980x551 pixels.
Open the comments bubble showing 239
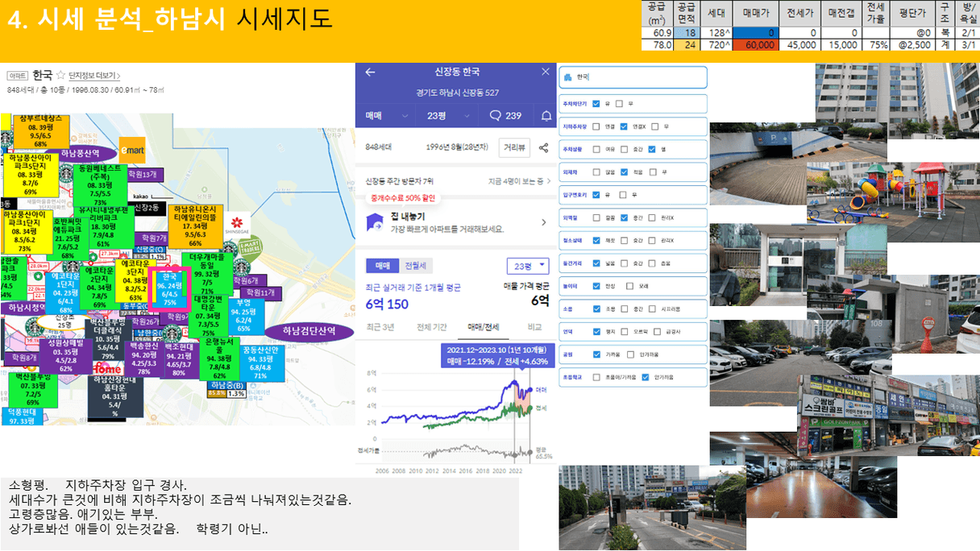(505, 116)
